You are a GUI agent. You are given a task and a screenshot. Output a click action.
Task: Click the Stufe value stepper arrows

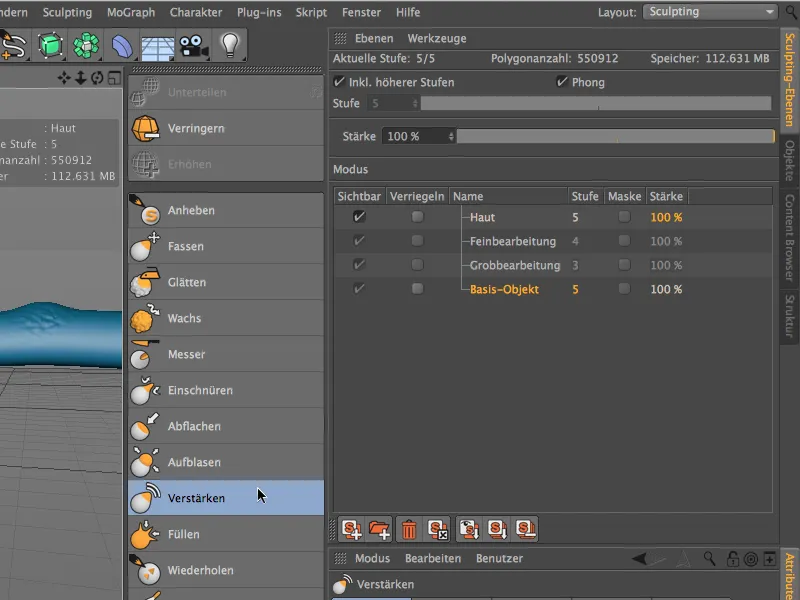(x=415, y=104)
